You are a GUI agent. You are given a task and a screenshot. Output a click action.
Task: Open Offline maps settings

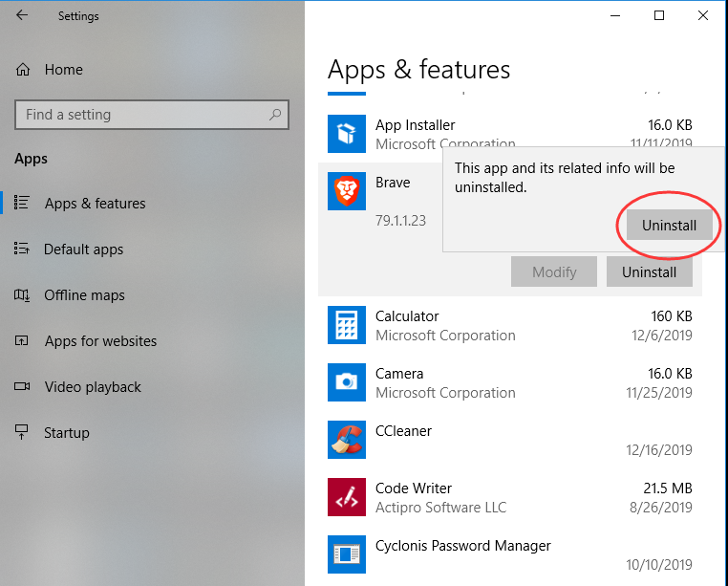[x=84, y=295]
